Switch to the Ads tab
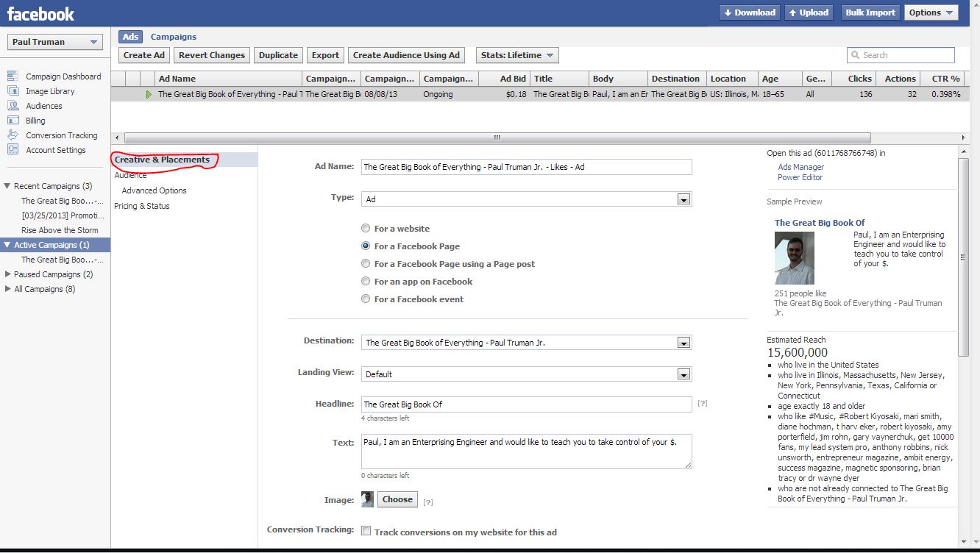 click(130, 37)
